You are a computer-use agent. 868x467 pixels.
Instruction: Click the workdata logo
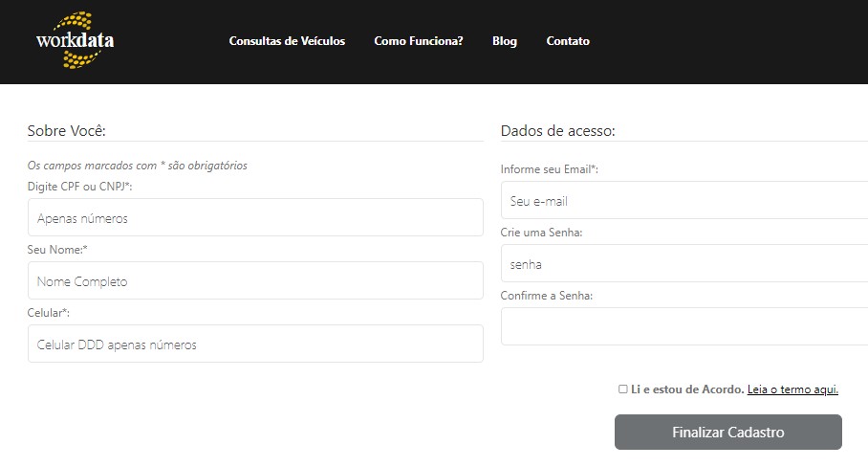76,40
